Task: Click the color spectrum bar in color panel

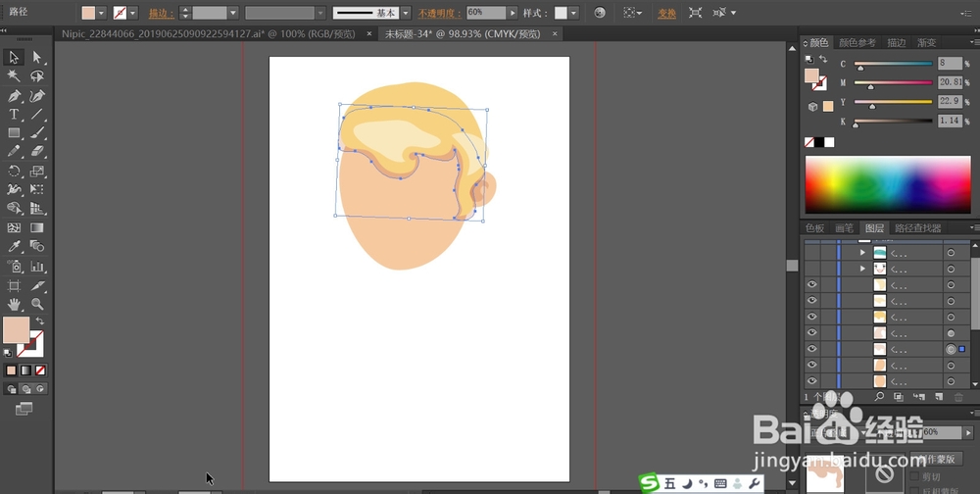Action: (888, 185)
